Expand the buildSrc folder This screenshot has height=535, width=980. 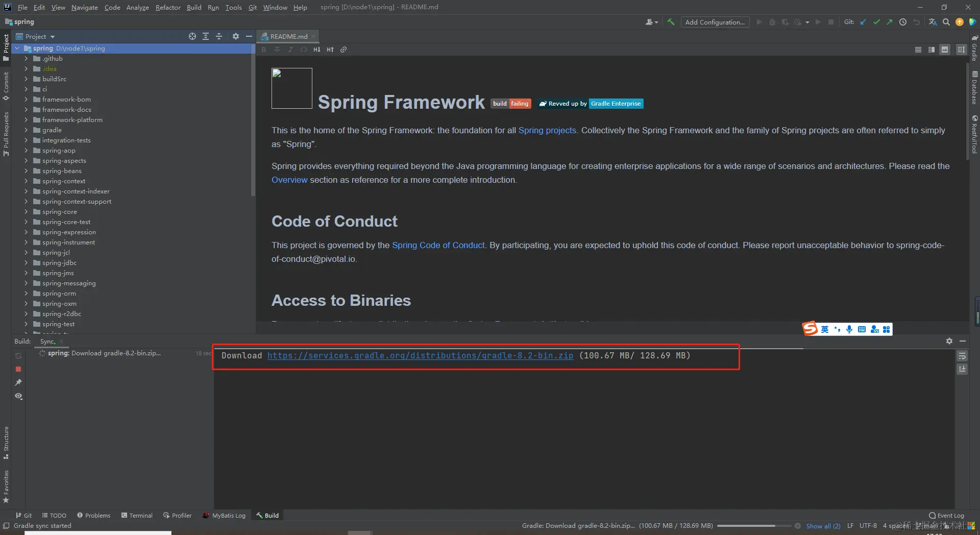coord(26,79)
